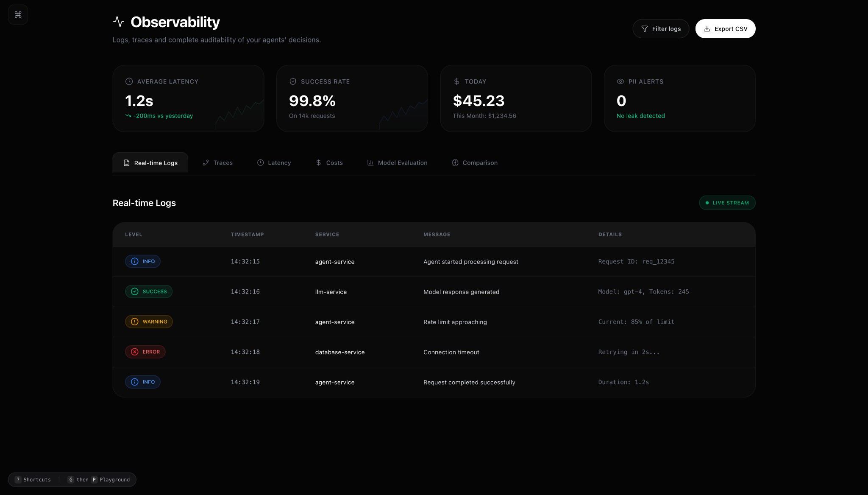Open the Filter logs button
The width and height of the screenshot is (868, 495).
click(x=660, y=29)
